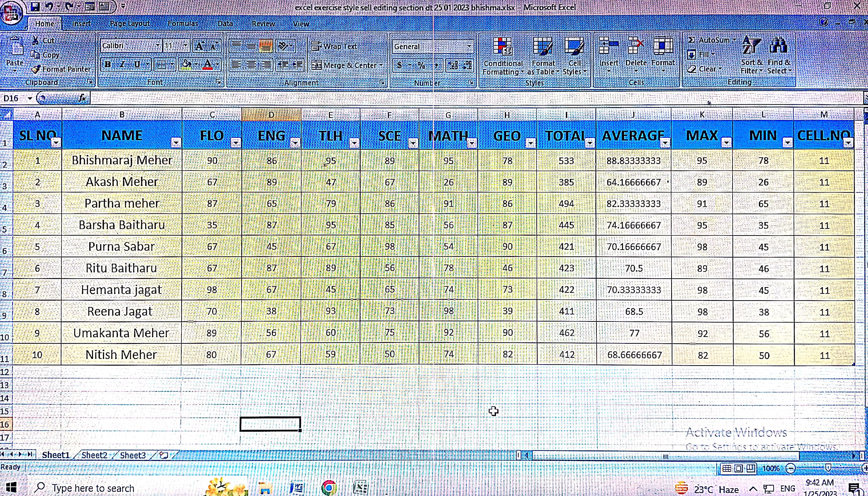Click the Format Painter icon
Screen dimensions: 868x496
[x=36, y=69]
